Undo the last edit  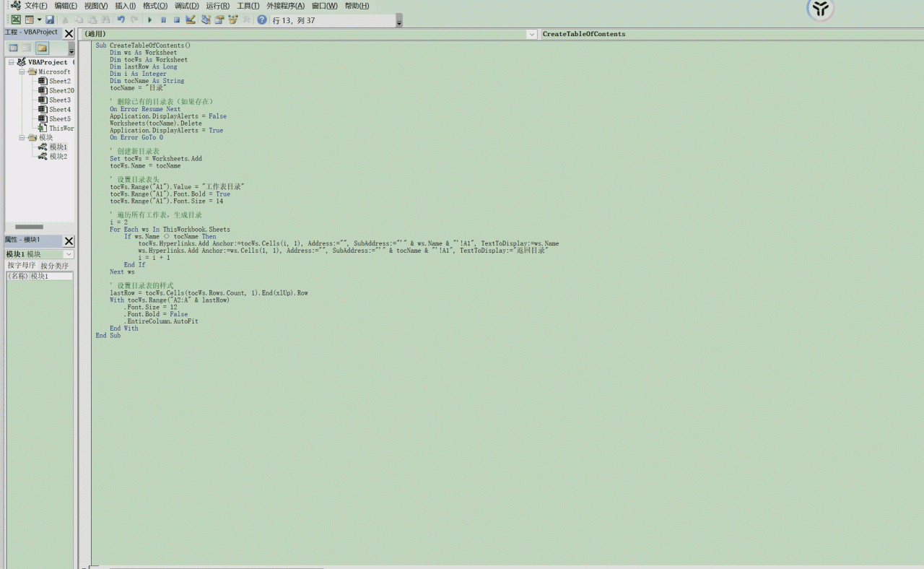click(121, 20)
